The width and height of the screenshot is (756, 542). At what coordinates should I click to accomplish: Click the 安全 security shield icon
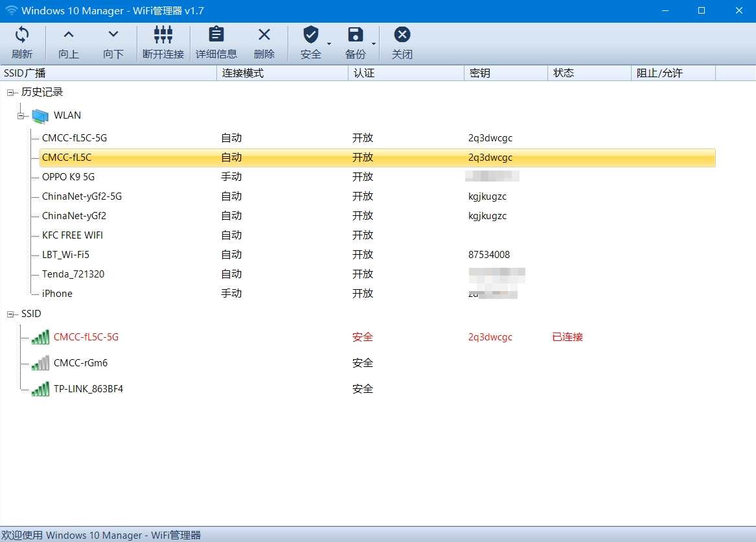point(311,34)
